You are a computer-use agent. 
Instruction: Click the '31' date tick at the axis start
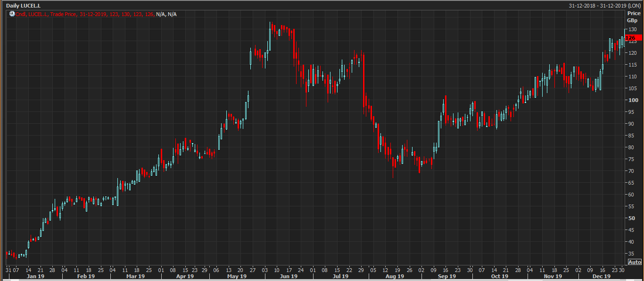[x=8, y=270]
